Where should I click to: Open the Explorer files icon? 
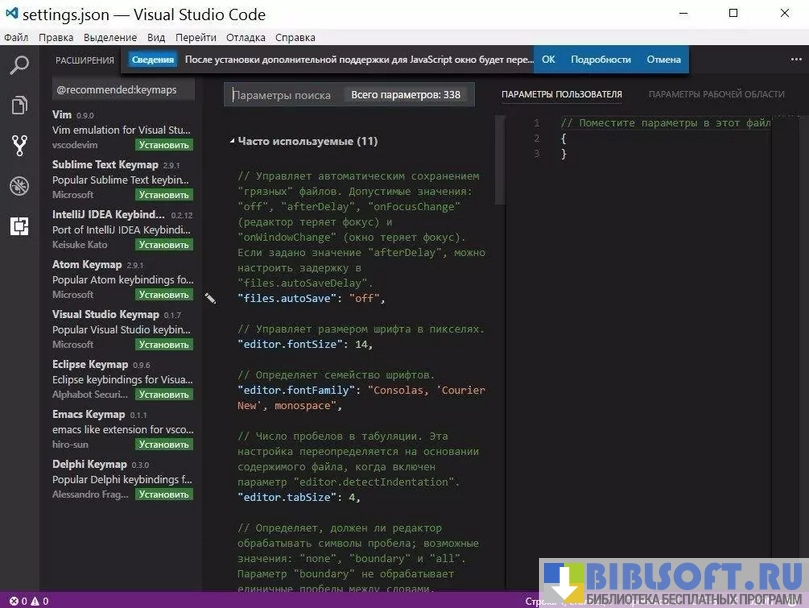pyautogui.click(x=19, y=105)
